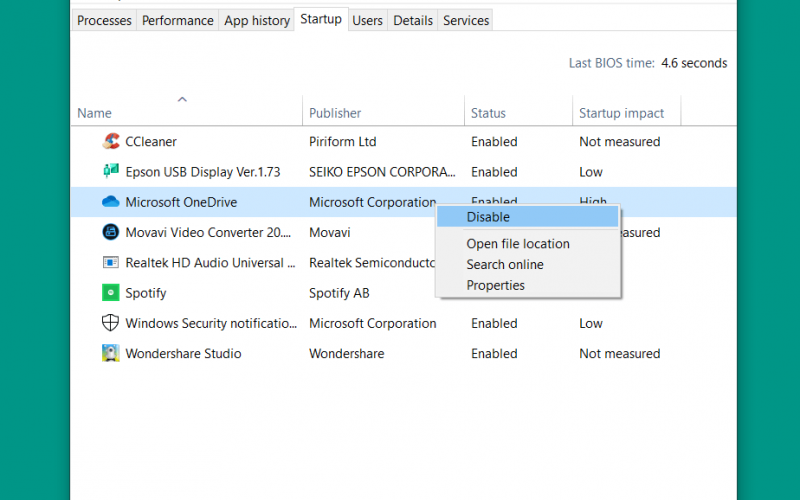The width and height of the screenshot is (800, 500).
Task: Open the Performance tab
Action: click(178, 20)
